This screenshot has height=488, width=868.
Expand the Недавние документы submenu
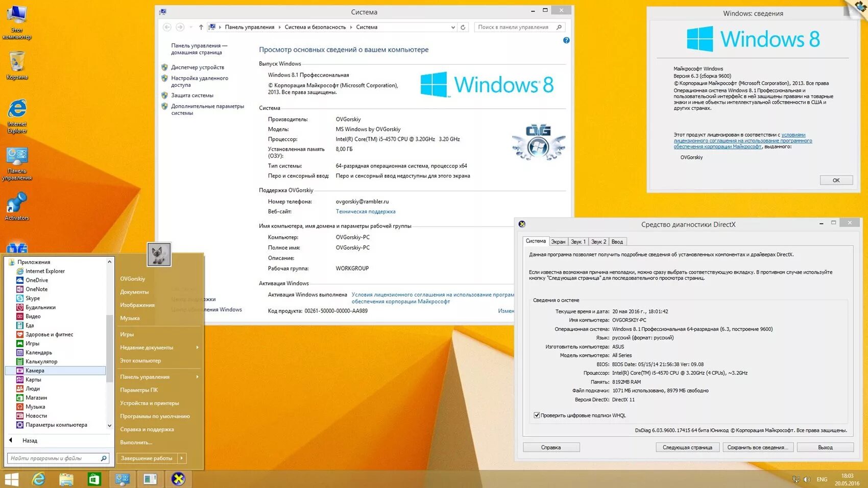pos(197,348)
